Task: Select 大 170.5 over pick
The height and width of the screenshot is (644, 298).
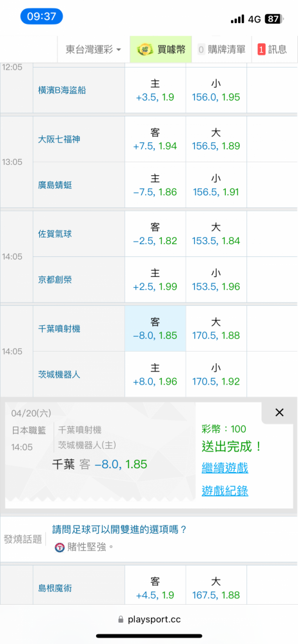Action: (216, 328)
